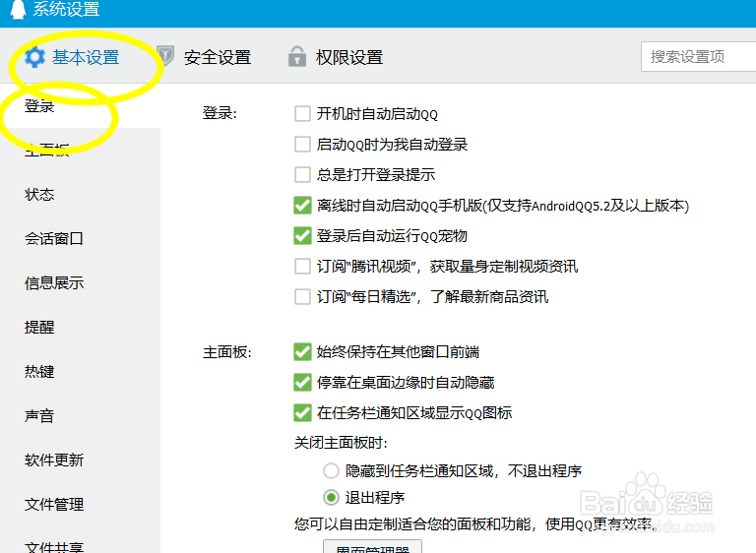The width and height of the screenshot is (756, 553).
Task: Open 会话窗口 settings in the sidebar
Action: 54,239
